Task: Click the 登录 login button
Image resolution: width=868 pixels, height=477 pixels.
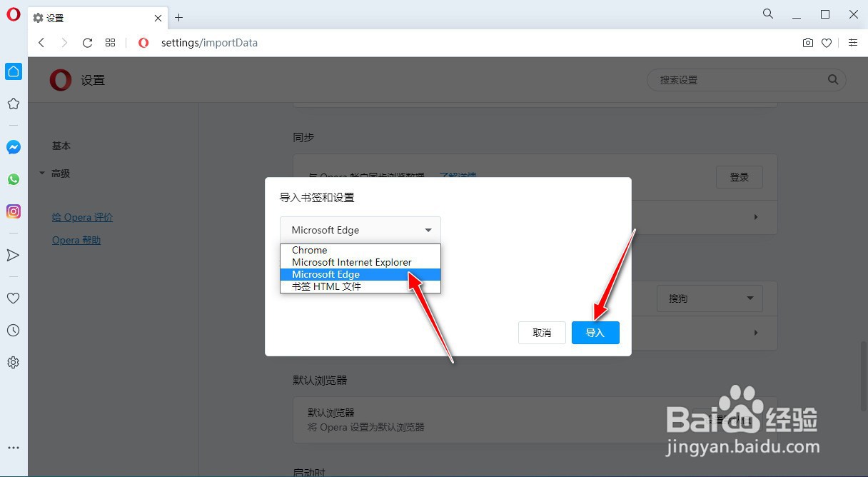Action: point(739,177)
